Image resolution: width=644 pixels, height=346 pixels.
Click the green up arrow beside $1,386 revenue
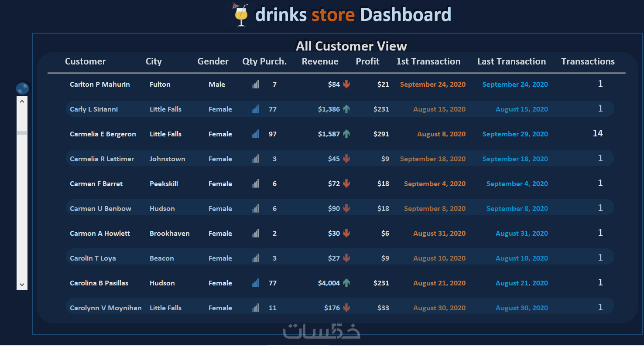point(346,109)
